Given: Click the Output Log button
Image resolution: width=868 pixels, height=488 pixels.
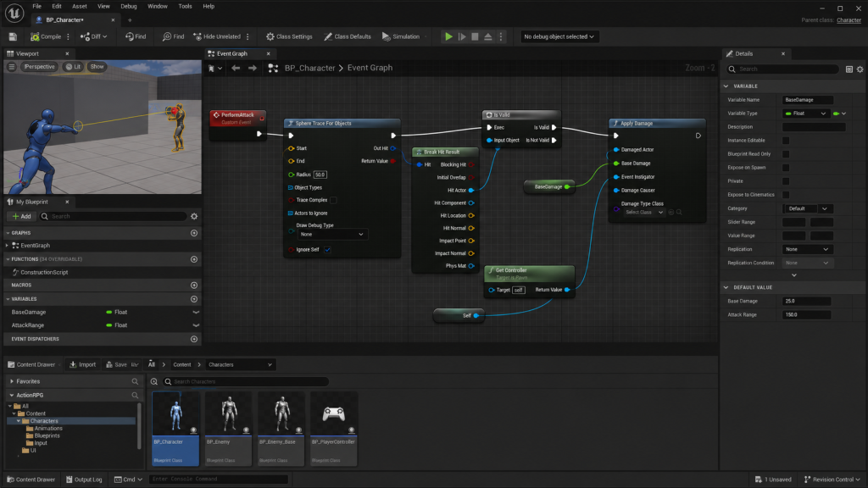Looking at the screenshot, I should pos(84,480).
